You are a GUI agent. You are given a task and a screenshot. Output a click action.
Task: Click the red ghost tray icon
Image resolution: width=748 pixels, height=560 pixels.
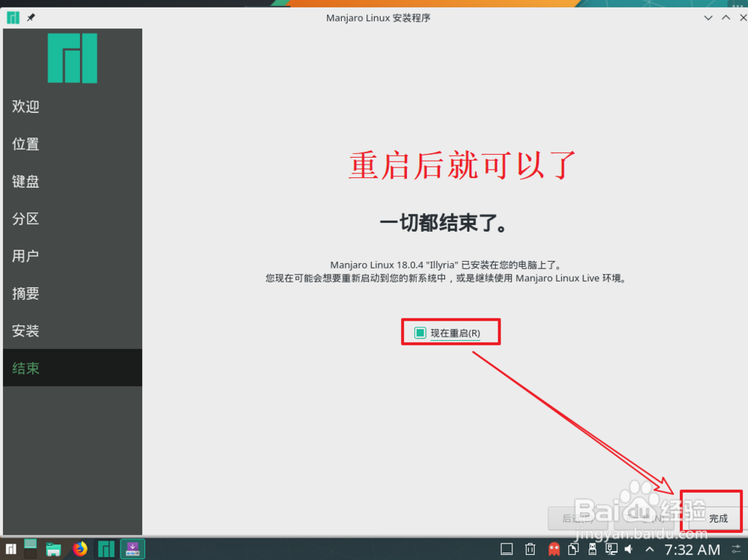[554, 550]
